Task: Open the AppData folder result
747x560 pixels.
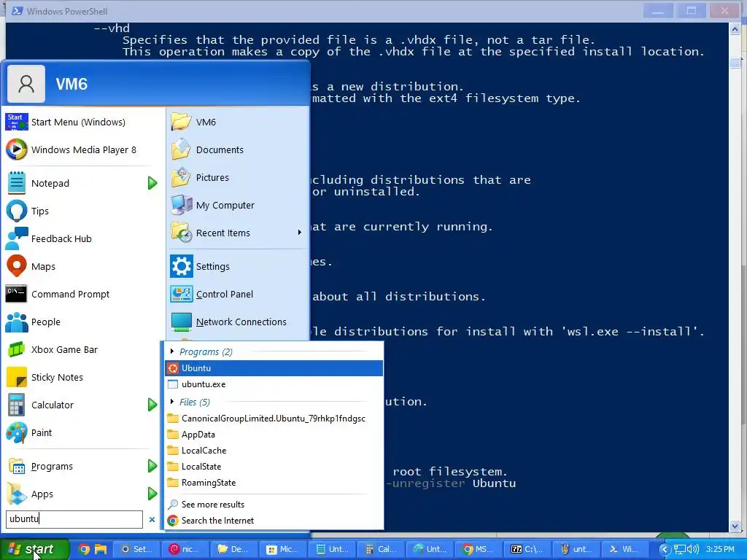Action: [x=274, y=435]
